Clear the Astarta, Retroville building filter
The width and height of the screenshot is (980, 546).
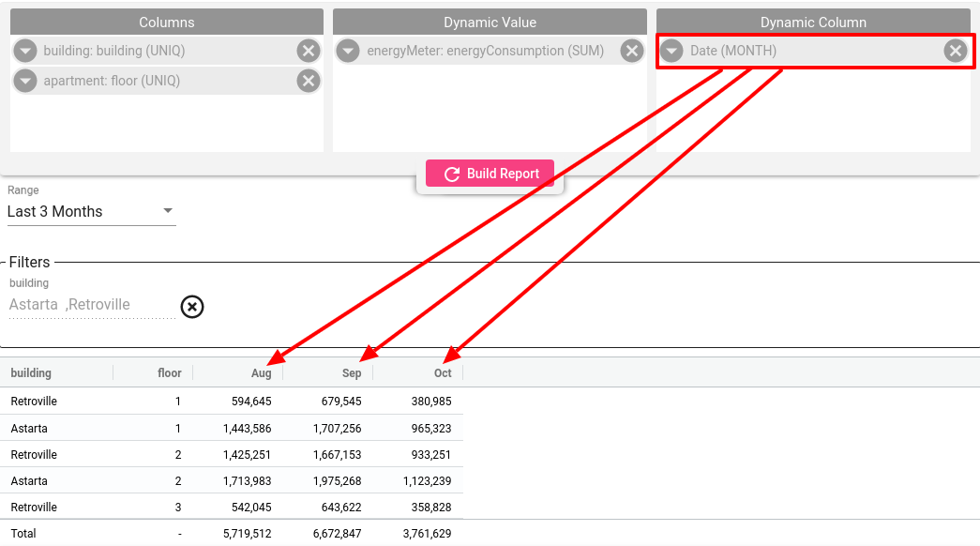(x=192, y=307)
